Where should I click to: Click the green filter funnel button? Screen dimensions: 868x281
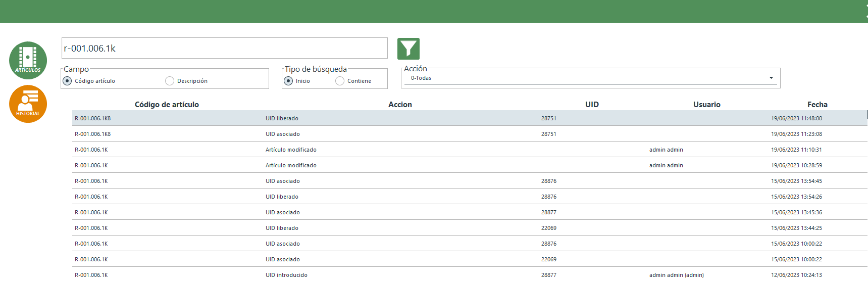(x=408, y=49)
